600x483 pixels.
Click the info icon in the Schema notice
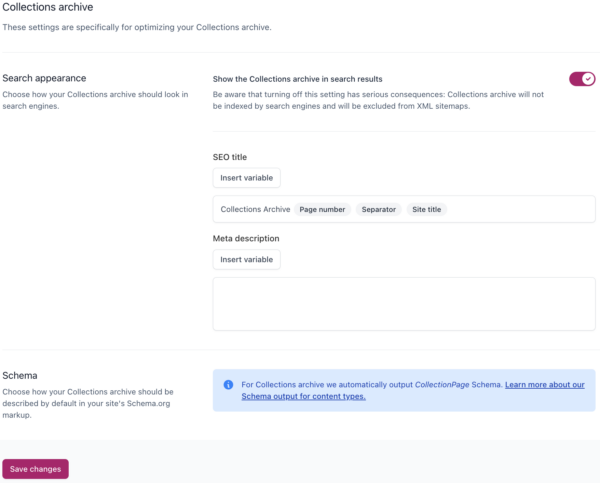pos(228,384)
